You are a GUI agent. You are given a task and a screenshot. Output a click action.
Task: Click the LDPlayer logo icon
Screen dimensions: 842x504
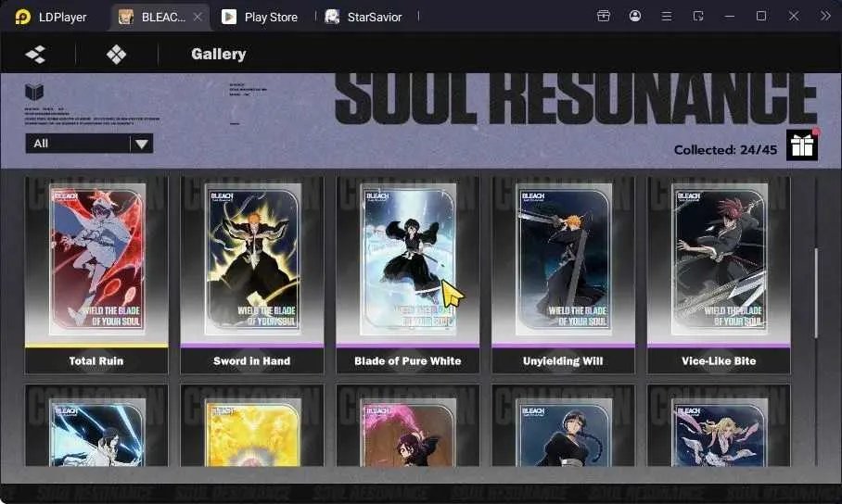coord(22,17)
